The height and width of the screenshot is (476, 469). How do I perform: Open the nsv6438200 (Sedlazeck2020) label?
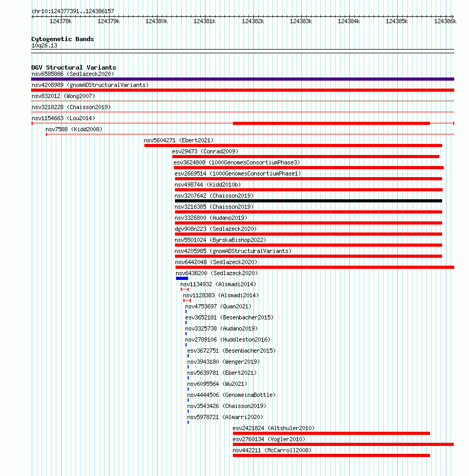(x=217, y=273)
